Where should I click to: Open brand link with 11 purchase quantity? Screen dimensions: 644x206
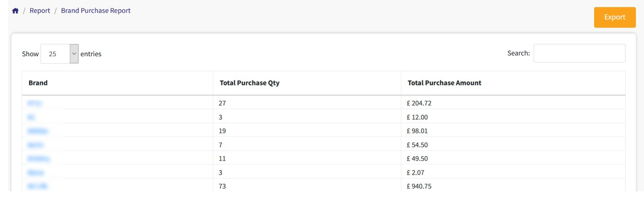[38, 159]
